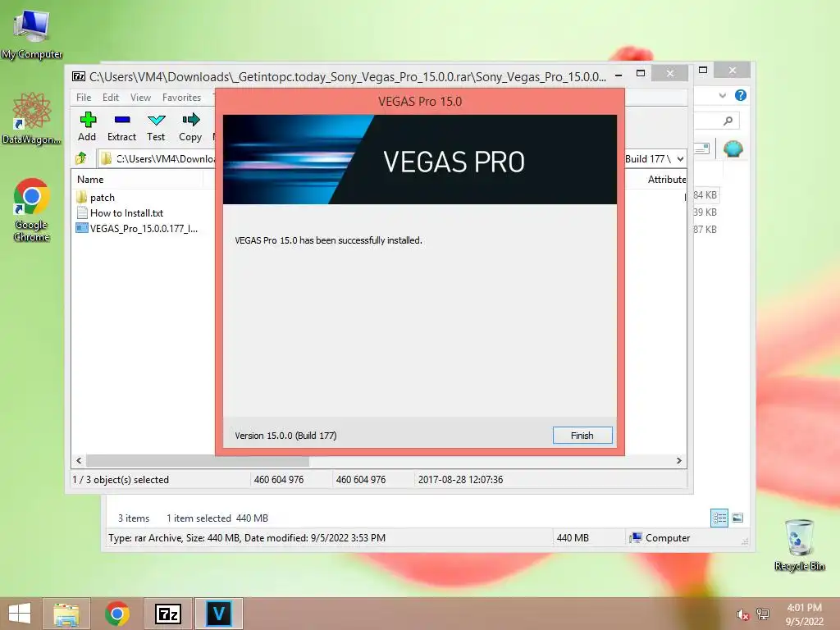The image size is (840, 630).
Task: Click the left arrow of horizontal scrollbar
Action: point(80,461)
